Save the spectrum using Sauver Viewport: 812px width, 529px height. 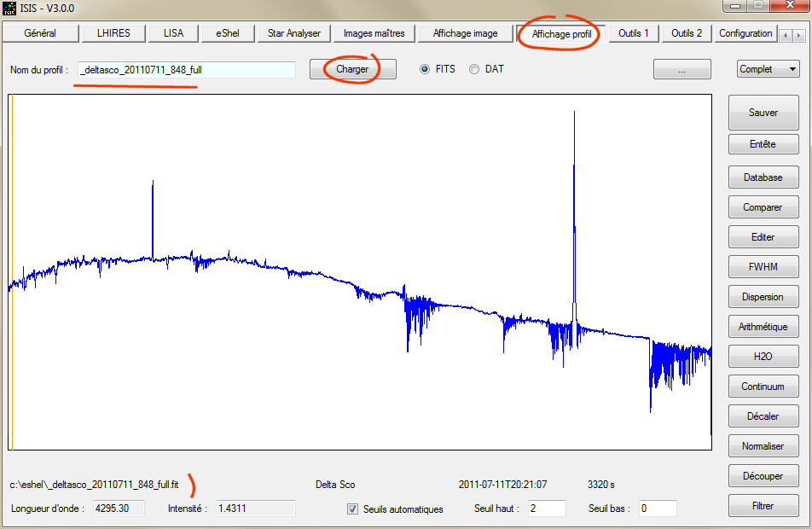tap(763, 113)
